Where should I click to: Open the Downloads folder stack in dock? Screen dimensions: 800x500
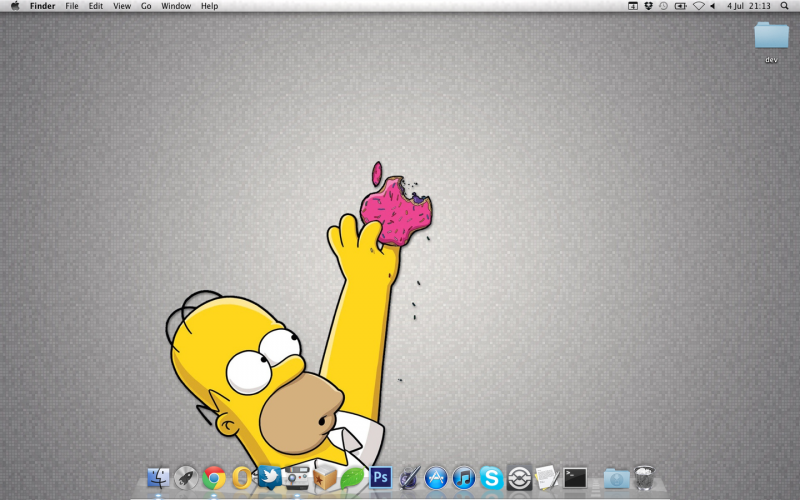pyautogui.click(x=617, y=479)
